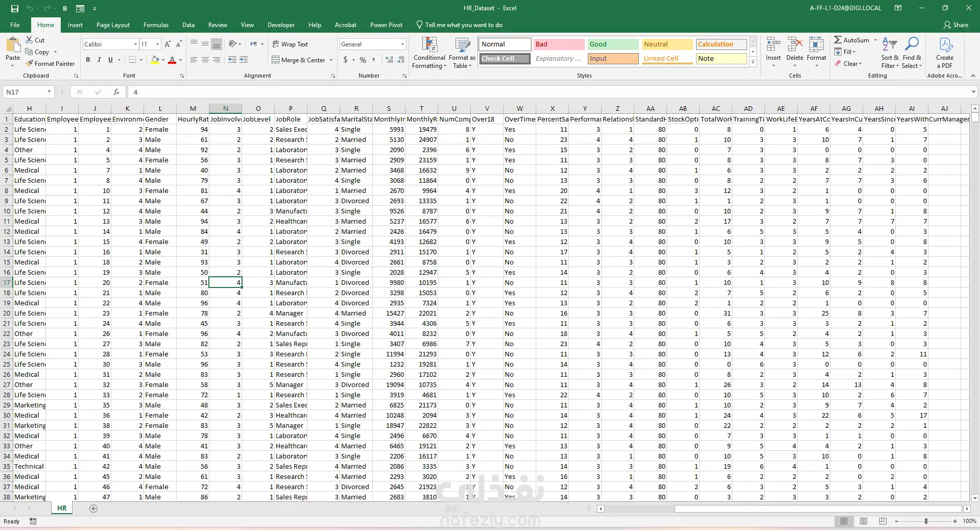Open the font name Calibri dropdown
The height and width of the screenshot is (530, 980).
[135, 44]
